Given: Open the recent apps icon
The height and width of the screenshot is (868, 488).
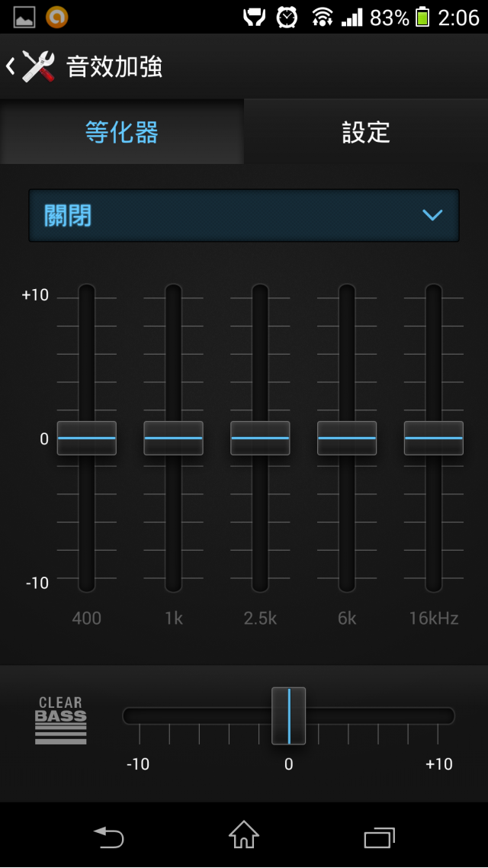Looking at the screenshot, I should pos(380,837).
